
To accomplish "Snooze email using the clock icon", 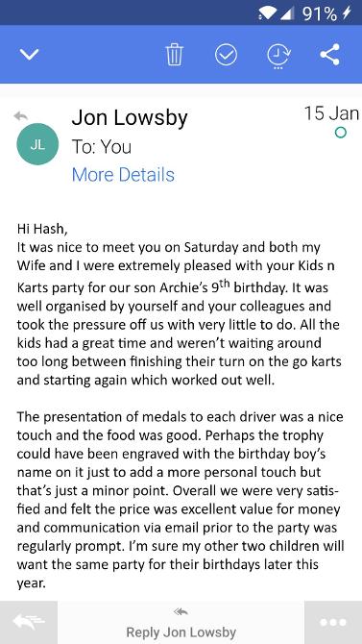I will pos(278,55).
